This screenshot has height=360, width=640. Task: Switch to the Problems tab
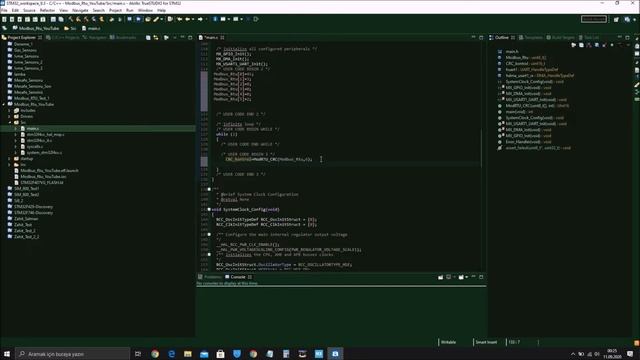point(209,277)
